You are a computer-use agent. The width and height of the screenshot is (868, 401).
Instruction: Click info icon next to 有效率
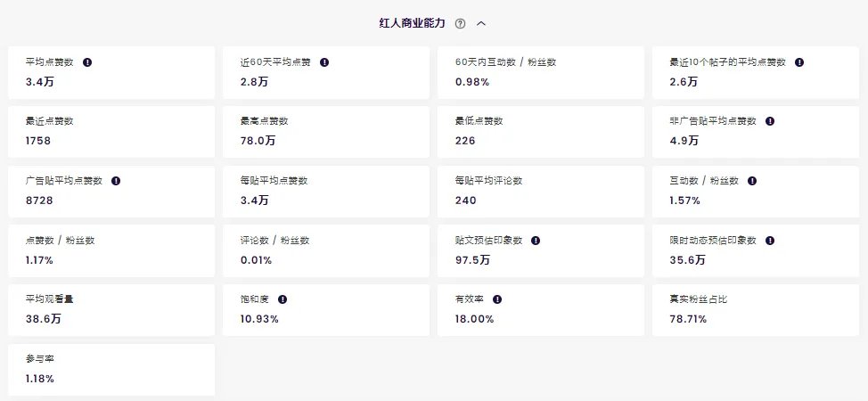497,299
